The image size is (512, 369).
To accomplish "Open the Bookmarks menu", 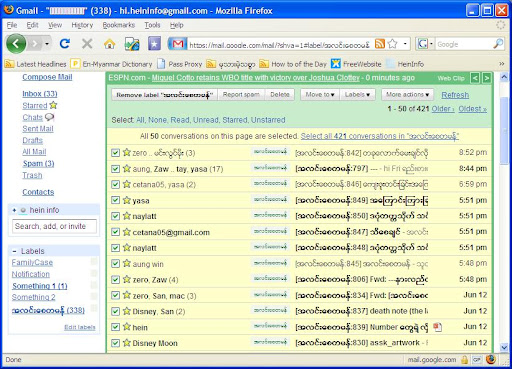I will pos(119,25).
